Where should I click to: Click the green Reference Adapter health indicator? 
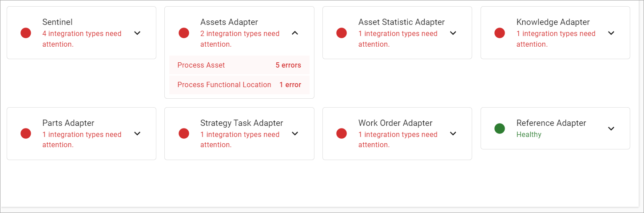point(500,129)
